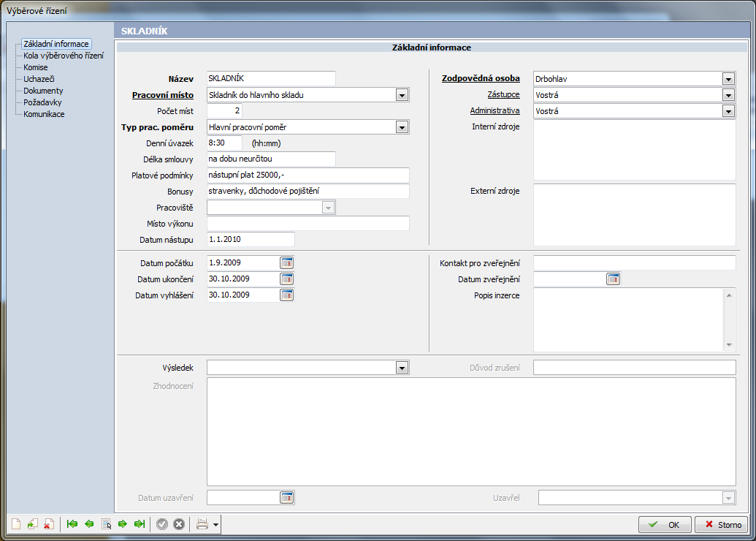This screenshot has width=756, height=541.
Task: Follow the Administrativa link label
Action: (x=495, y=110)
